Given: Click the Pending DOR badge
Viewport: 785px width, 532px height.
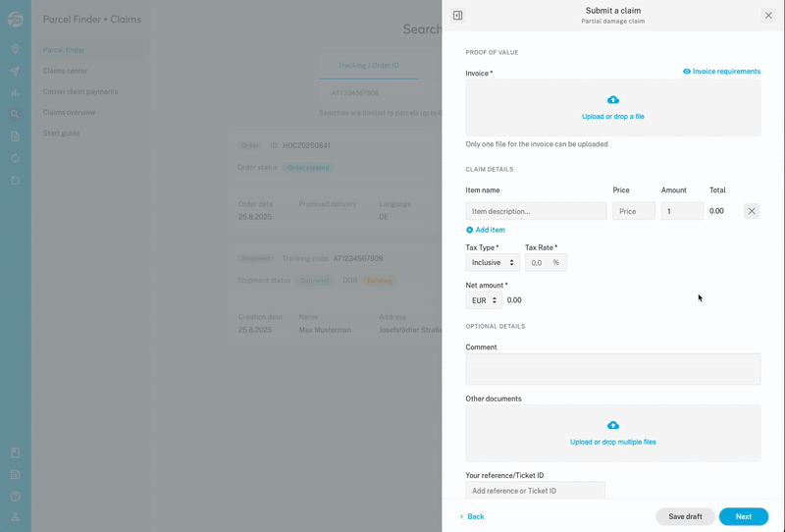Looking at the screenshot, I should [380, 281].
